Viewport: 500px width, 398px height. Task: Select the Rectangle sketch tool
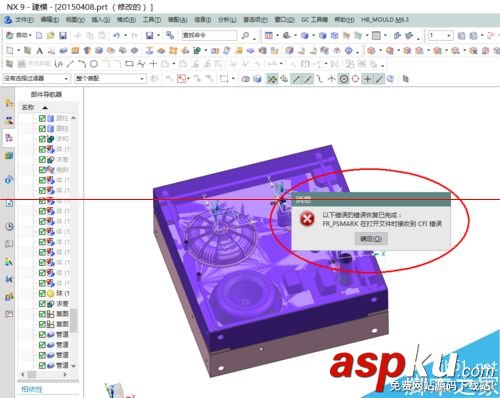pos(129,64)
